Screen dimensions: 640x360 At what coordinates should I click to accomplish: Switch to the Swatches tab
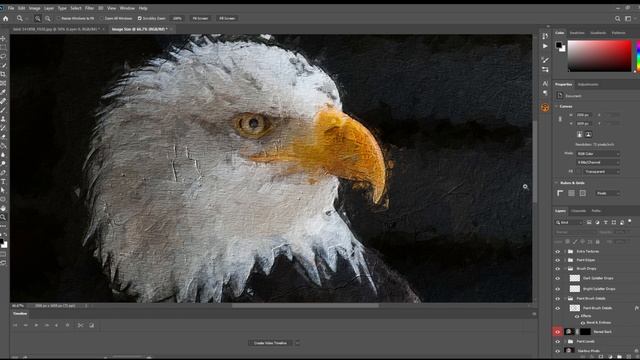(x=577, y=33)
